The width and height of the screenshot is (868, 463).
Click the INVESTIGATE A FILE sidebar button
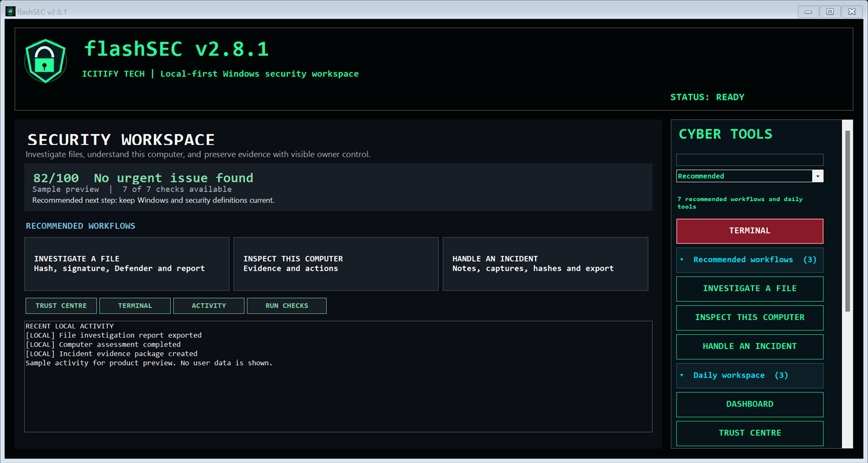click(x=749, y=288)
